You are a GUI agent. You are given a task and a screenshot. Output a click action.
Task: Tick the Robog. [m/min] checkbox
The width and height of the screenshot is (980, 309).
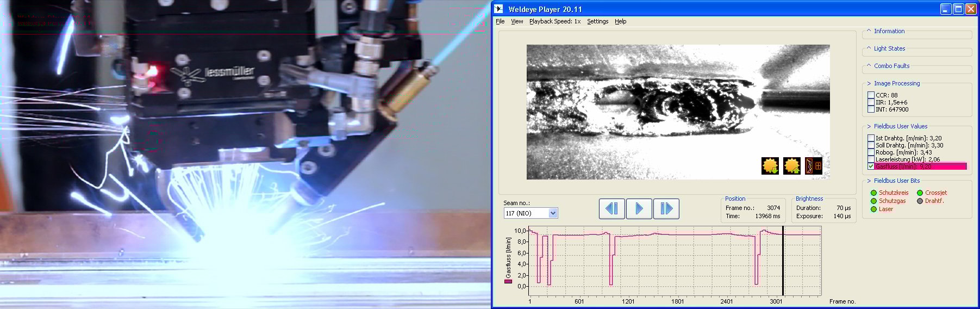871,152
